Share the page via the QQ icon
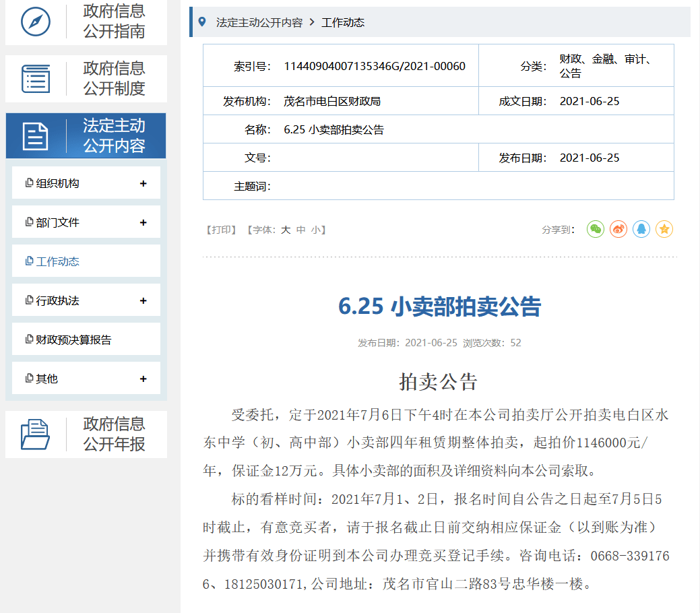The image size is (700, 613). 641,229
